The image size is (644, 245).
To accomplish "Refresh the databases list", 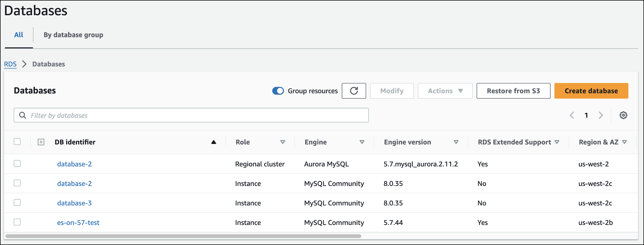I will (354, 91).
